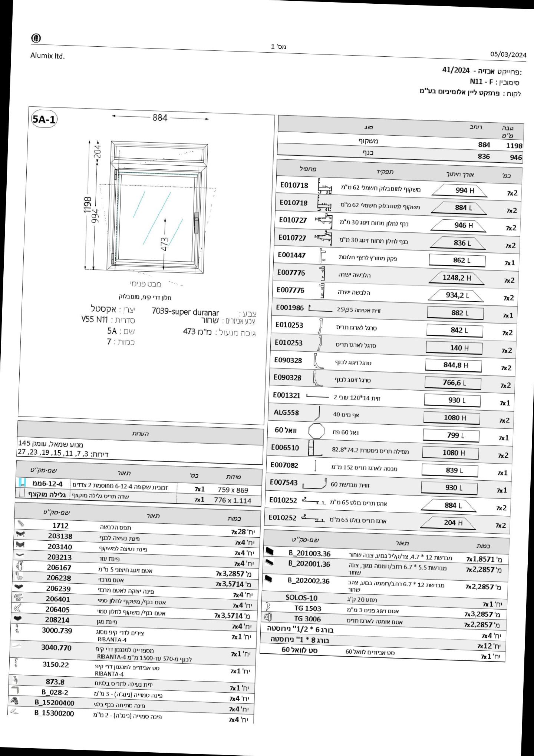Click the ALG558 drip profile icon

point(317,413)
